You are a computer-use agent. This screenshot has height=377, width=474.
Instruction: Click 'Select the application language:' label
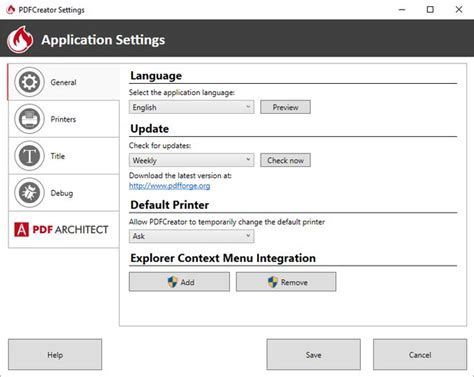[x=182, y=92]
